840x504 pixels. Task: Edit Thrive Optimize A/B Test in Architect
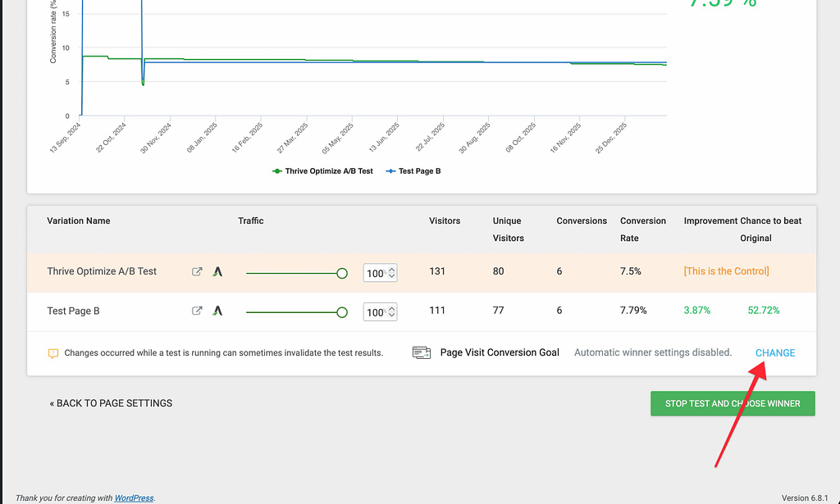pyautogui.click(x=217, y=271)
